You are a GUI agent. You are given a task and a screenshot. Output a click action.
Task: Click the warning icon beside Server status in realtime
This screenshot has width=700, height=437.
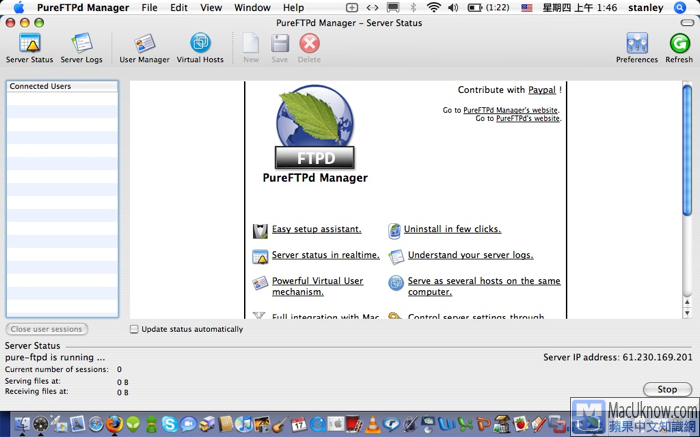(x=260, y=257)
